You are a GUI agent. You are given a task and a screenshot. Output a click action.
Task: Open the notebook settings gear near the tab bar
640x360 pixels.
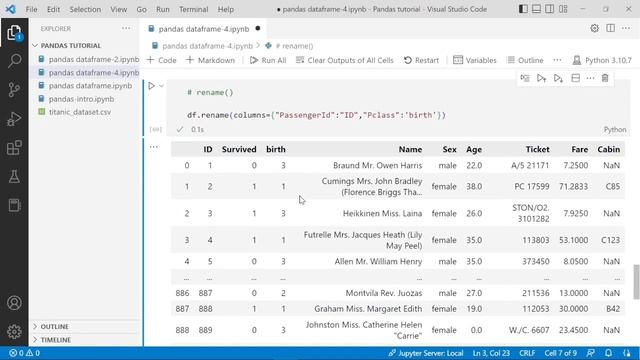point(595,28)
